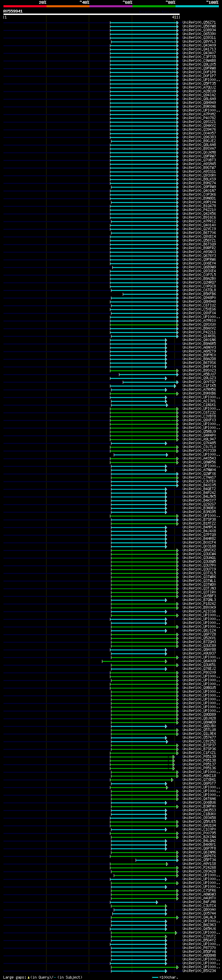Select label UniRef100_Q9XEC4

click(x=199, y=236)
